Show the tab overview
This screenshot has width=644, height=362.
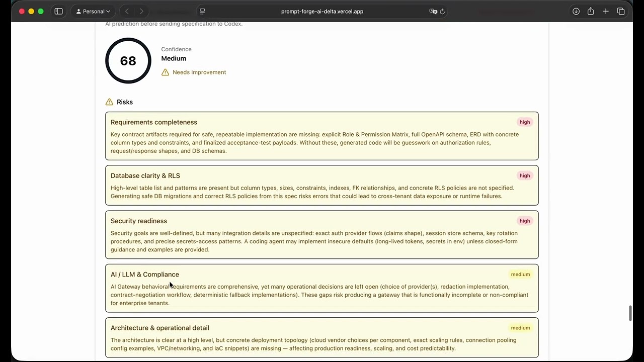click(x=621, y=11)
